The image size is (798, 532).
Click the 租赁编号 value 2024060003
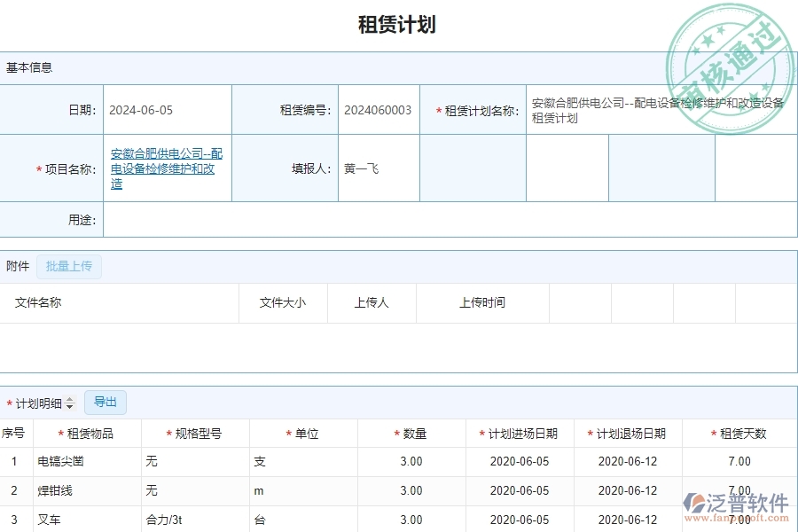pos(377,109)
